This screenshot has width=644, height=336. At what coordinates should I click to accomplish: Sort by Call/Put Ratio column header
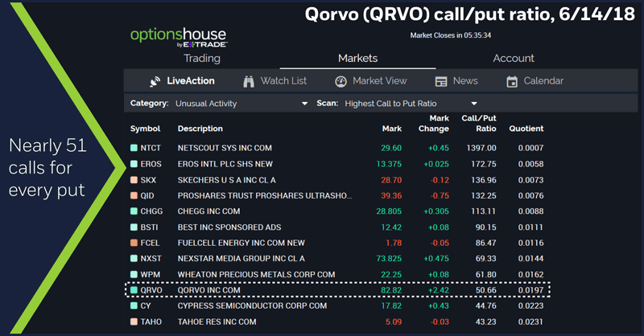[x=478, y=123]
